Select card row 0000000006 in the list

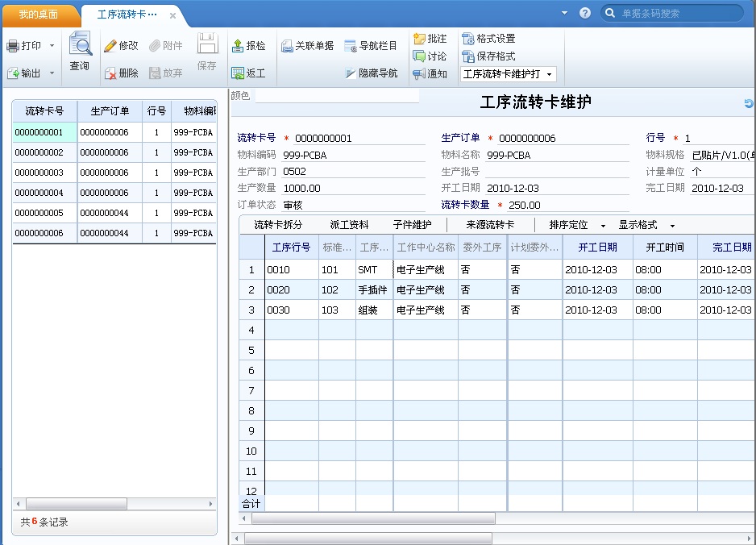click(x=114, y=234)
